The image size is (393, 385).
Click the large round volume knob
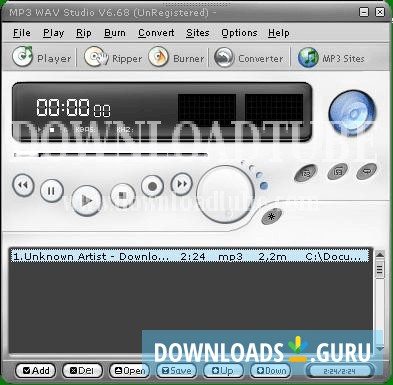coord(225,194)
